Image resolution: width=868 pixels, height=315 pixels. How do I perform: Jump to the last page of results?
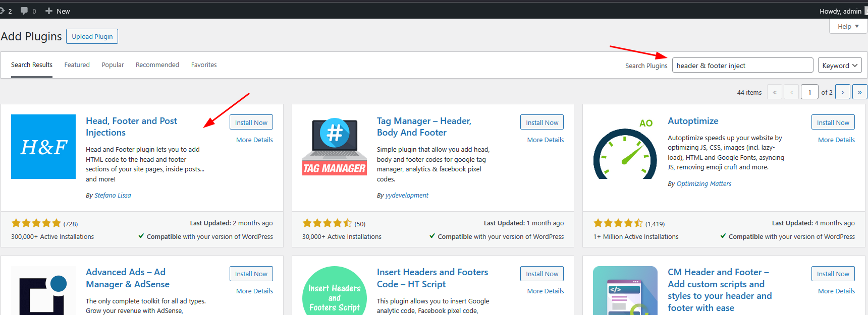coord(859,92)
